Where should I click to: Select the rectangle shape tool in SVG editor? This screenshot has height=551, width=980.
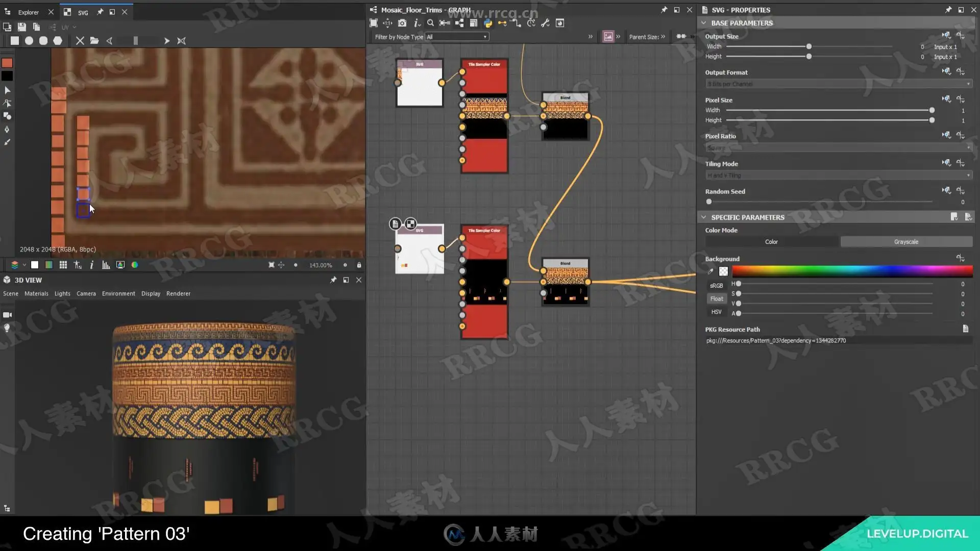(x=14, y=40)
